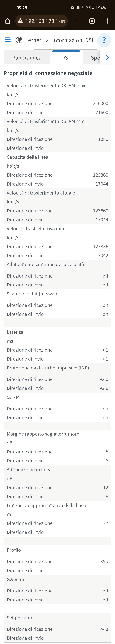Open browser three-dot overflow menu

tap(107, 21)
